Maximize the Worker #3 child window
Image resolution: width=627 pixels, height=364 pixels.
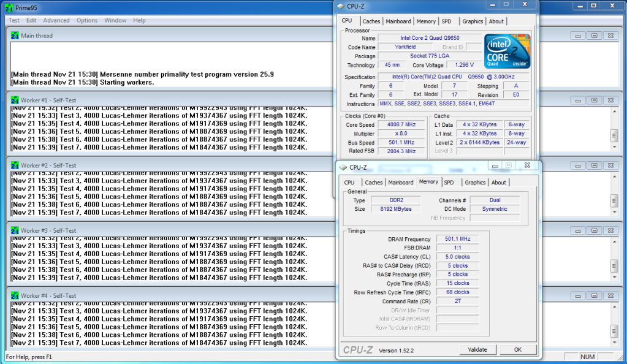pos(595,230)
